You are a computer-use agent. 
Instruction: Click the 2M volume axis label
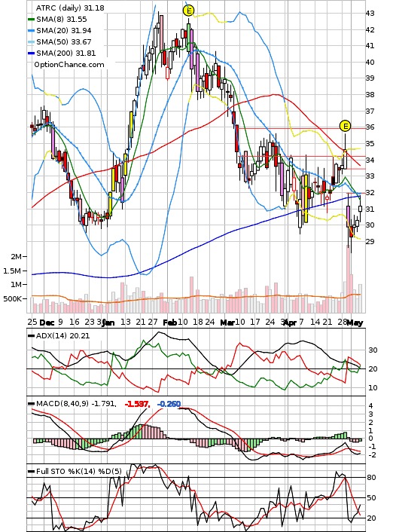17,256
